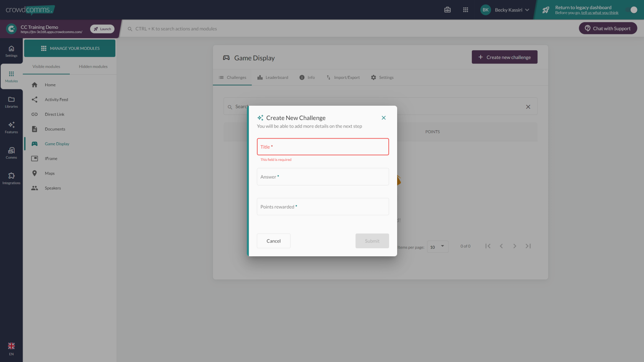Screen dimensions: 644x362
Task: Click the Title input field
Action: tap(323, 147)
